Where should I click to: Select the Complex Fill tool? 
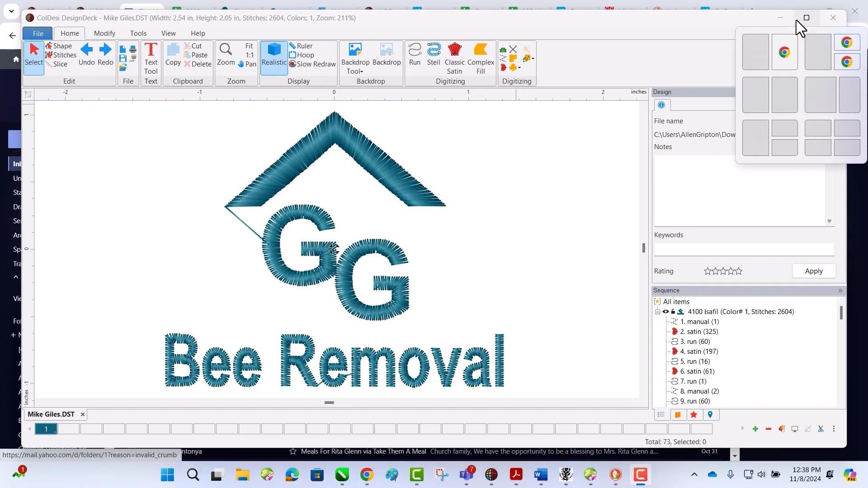coord(481,56)
